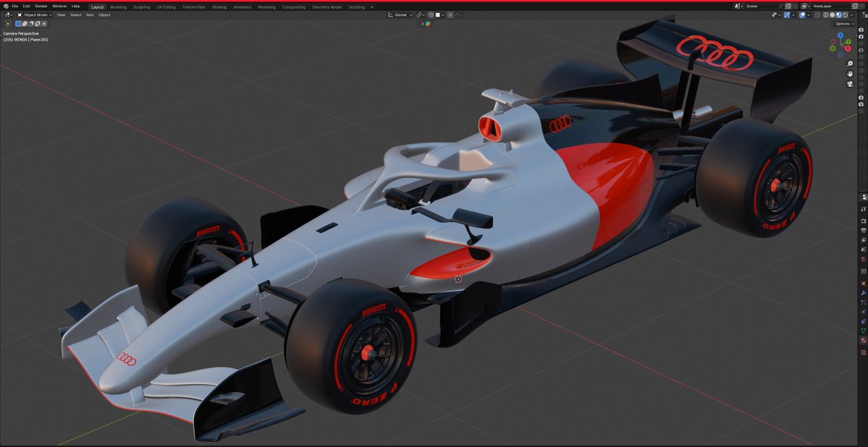Click the blue Z axis navigation ball

point(840,35)
